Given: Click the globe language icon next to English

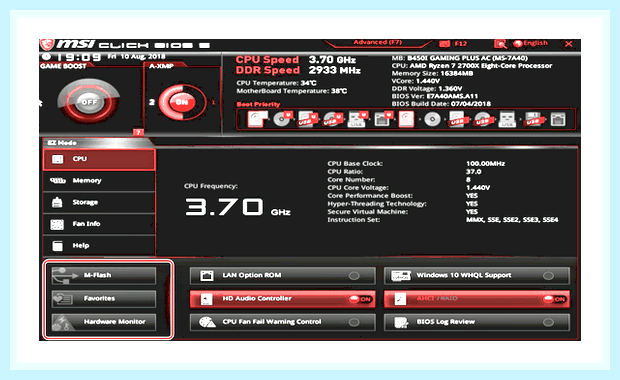Looking at the screenshot, I should (517, 43).
